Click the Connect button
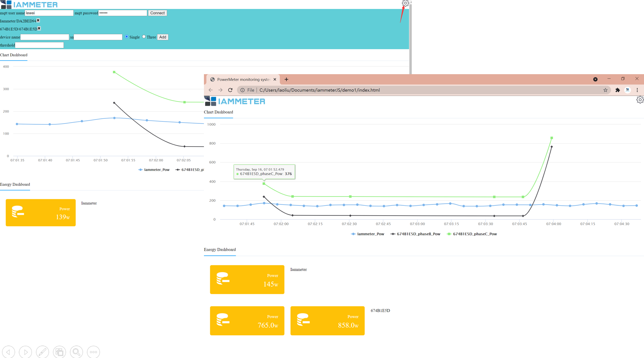This screenshot has height=358, width=644. click(157, 13)
